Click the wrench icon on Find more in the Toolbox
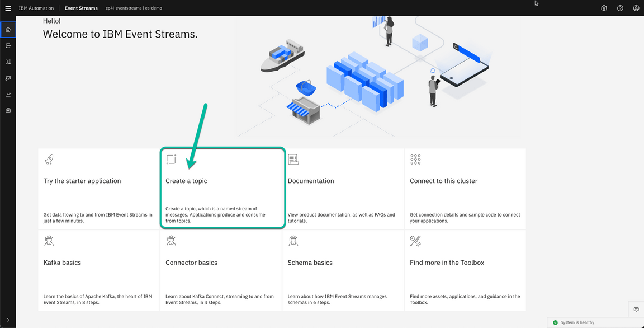This screenshot has height=328, width=644. (x=415, y=241)
